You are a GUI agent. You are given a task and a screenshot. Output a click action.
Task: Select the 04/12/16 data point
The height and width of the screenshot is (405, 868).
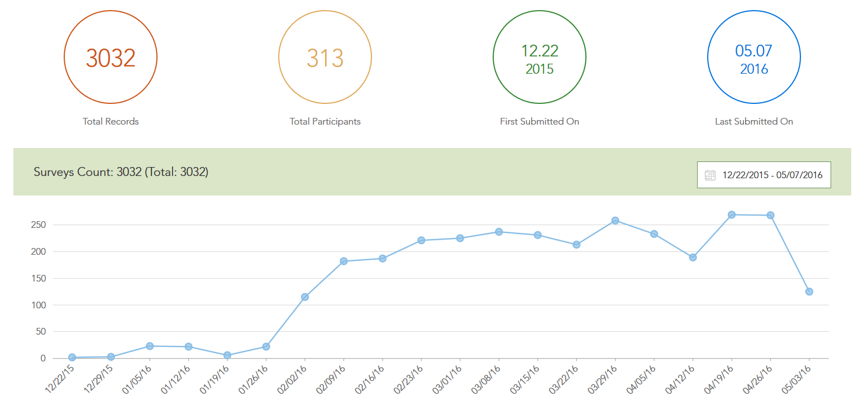693,258
